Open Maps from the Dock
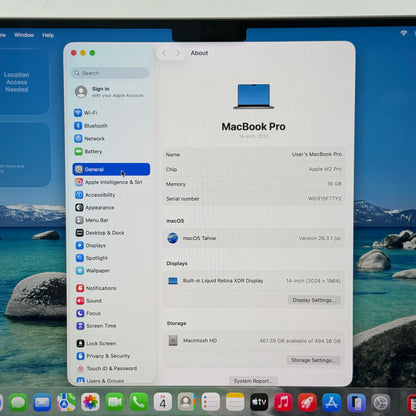 click(66, 402)
